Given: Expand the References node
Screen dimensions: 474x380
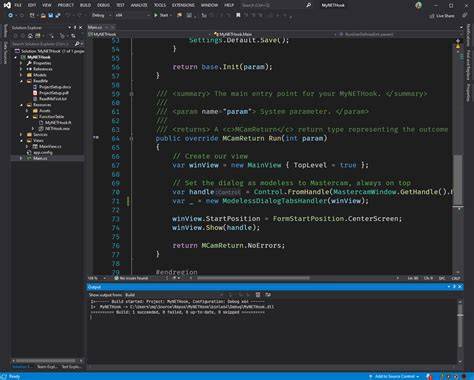Looking at the screenshot, I should point(22,69).
